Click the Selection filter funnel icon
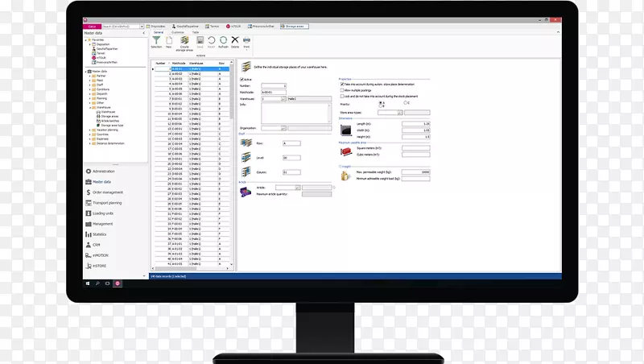Image resolution: width=644 pixels, height=364 pixels. [156, 40]
